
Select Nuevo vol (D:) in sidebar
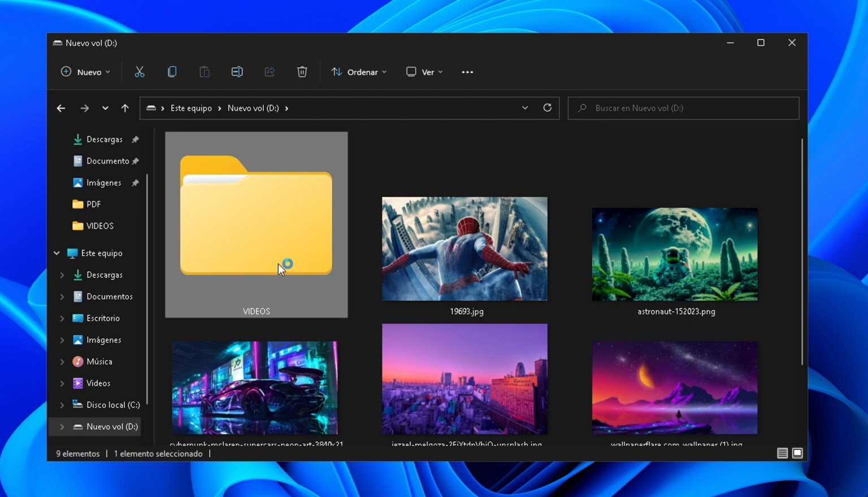click(106, 426)
